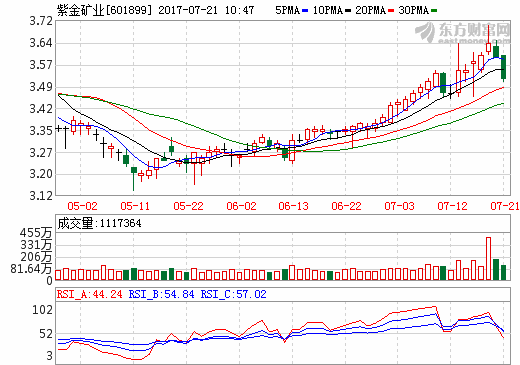Click the red 20PMA legend swatch
The height and width of the screenshot is (365, 520).
(x=391, y=11)
